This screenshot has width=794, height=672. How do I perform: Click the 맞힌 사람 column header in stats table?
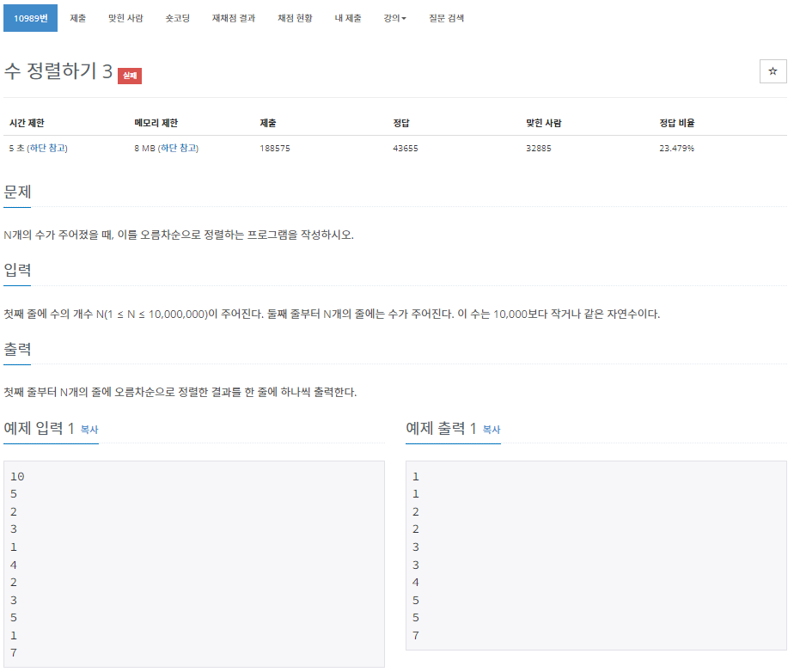[x=543, y=123]
